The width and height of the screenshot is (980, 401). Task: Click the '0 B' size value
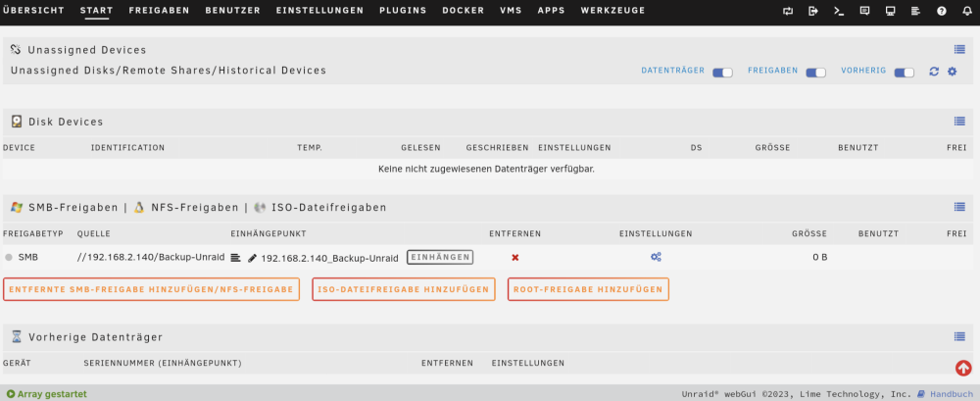[820, 257]
